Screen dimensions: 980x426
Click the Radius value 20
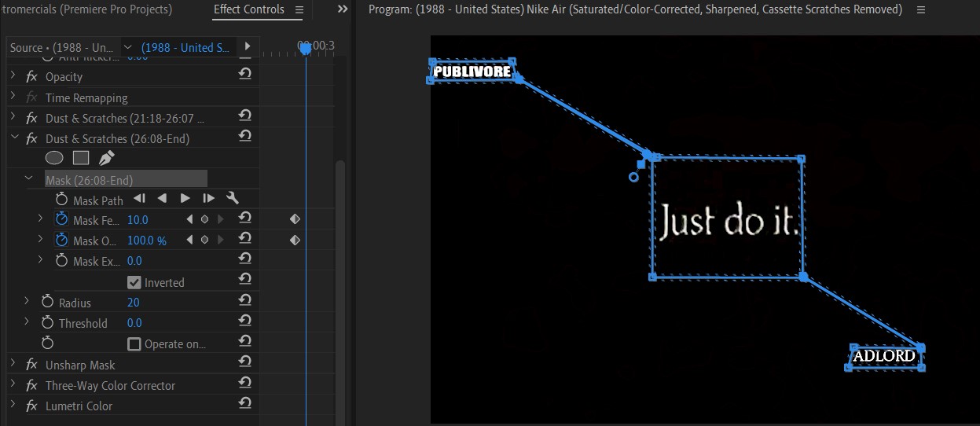click(134, 303)
